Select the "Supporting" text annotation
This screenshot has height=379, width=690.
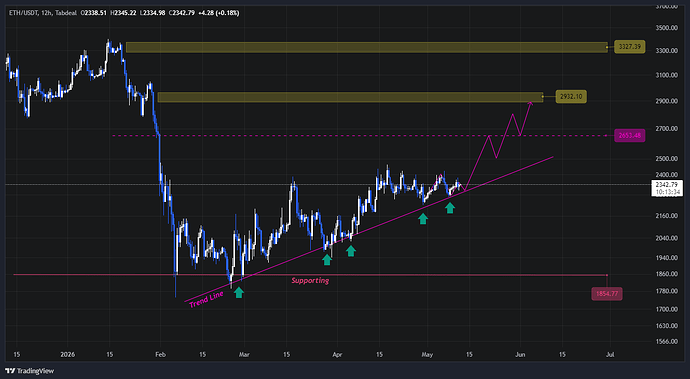coord(310,280)
